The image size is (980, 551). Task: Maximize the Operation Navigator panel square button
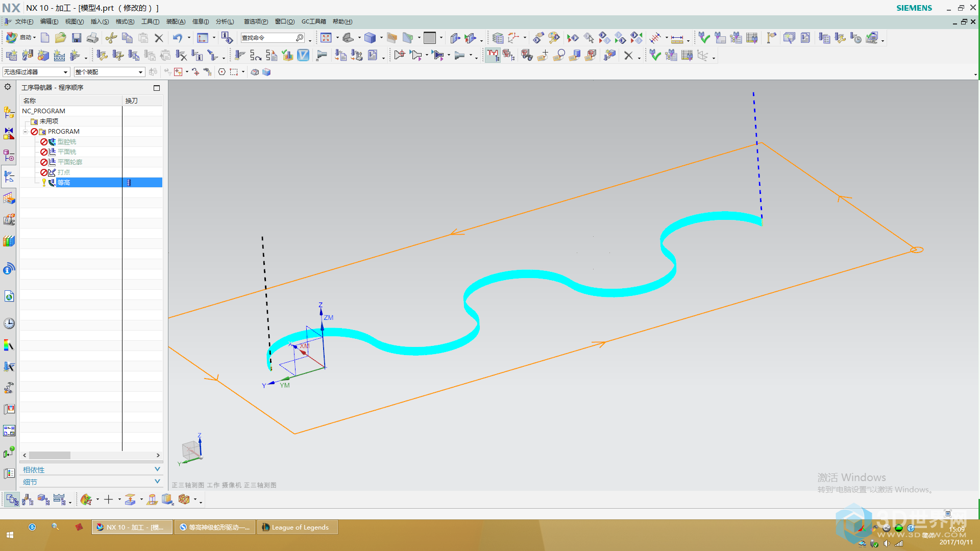[x=157, y=88]
